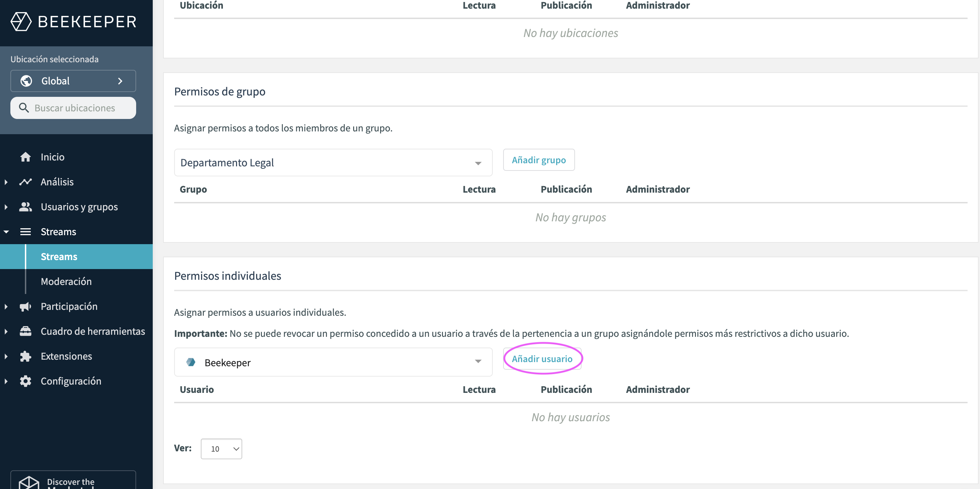The height and width of the screenshot is (489, 980).
Task: Click the No hay ubicaciones message
Action: [x=571, y=33]
